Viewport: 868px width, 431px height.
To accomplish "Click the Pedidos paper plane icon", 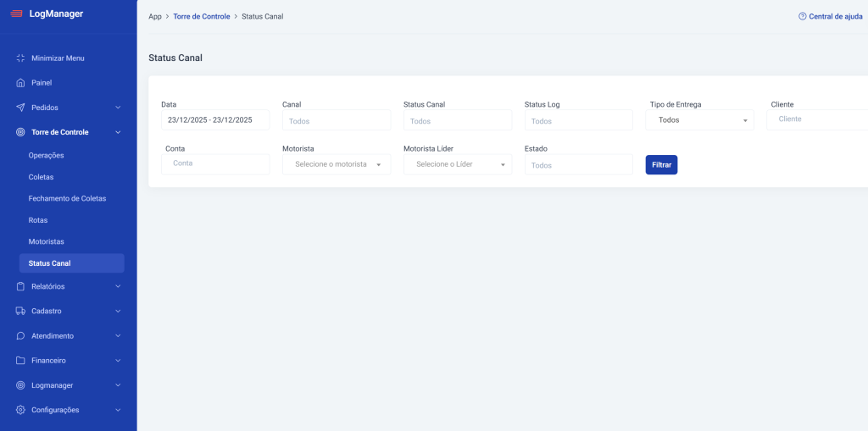I will (20, 108).
